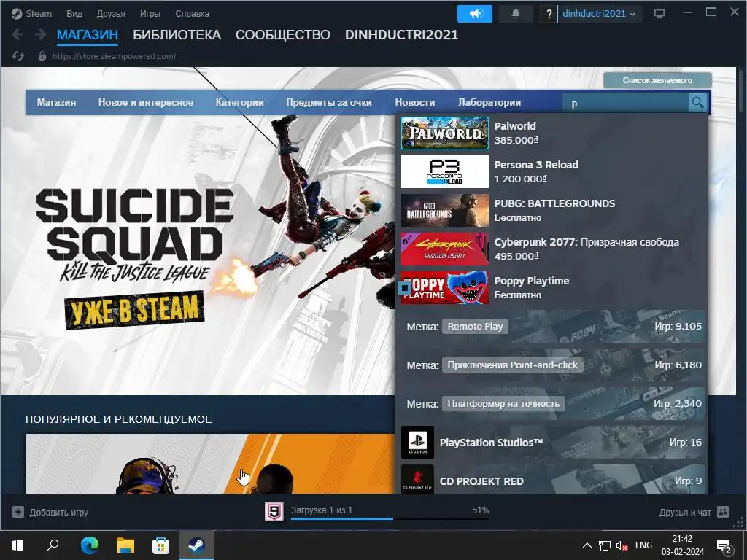747x560 pixels.
Task: Select the Palworld search result
Action: pyautogui.click(x=553, y=133)
